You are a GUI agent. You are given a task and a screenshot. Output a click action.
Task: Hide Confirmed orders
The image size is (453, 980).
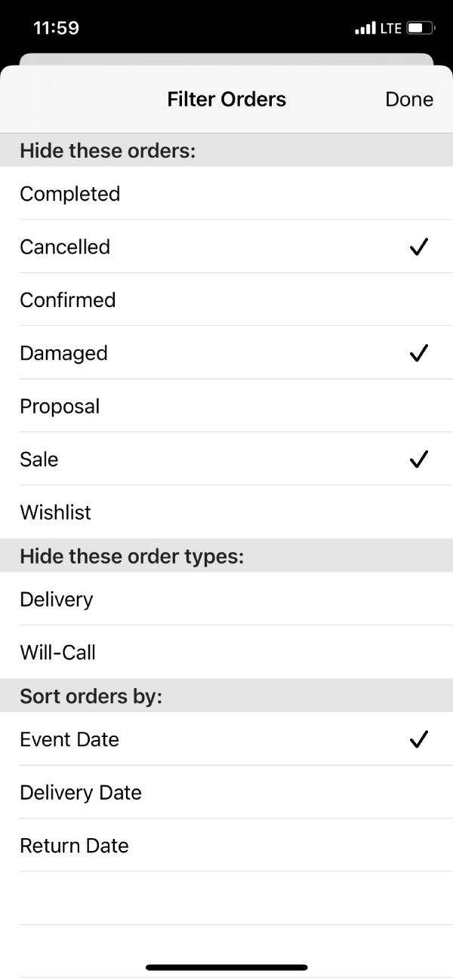click(226, 300)
